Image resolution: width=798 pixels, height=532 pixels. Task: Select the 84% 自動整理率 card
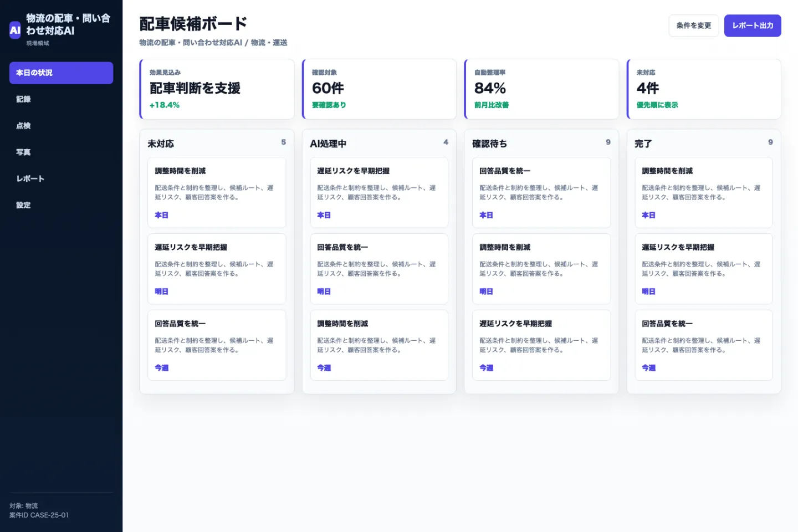pyautogui.click(x=541, y=89)
